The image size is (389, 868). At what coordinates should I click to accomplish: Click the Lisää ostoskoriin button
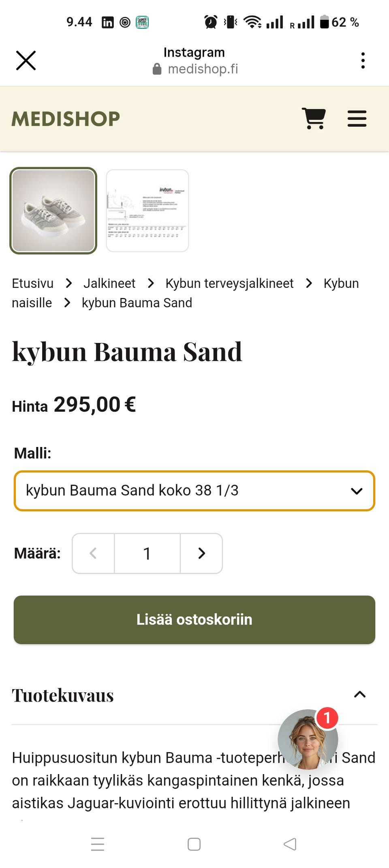coord(194,620)
